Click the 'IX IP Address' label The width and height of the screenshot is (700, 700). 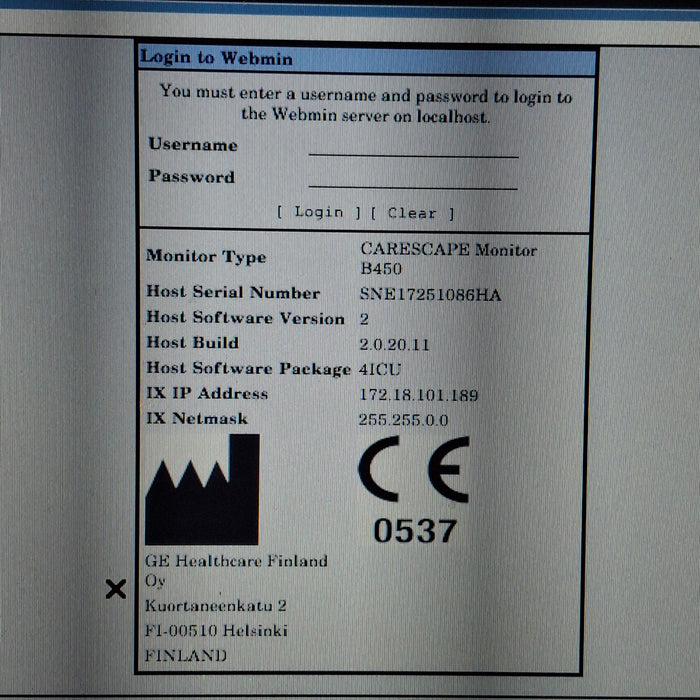(x=207, y=393)
